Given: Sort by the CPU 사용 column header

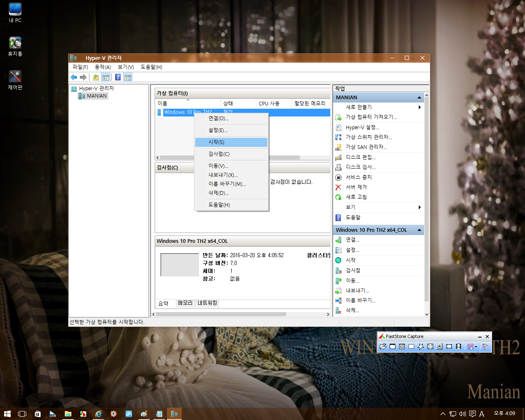Looking at the screenshot, I should 274,104.
